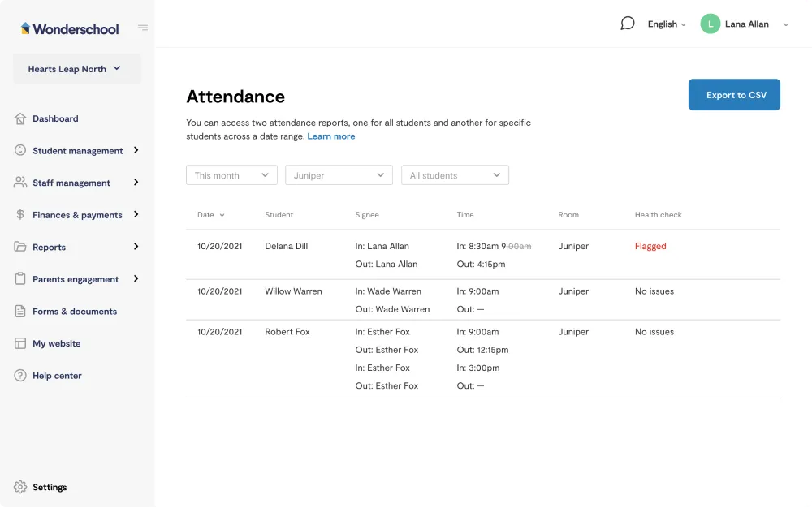Click the Dashboard home icon
Viewport: 812px width, 508px height.
[20, 118]
